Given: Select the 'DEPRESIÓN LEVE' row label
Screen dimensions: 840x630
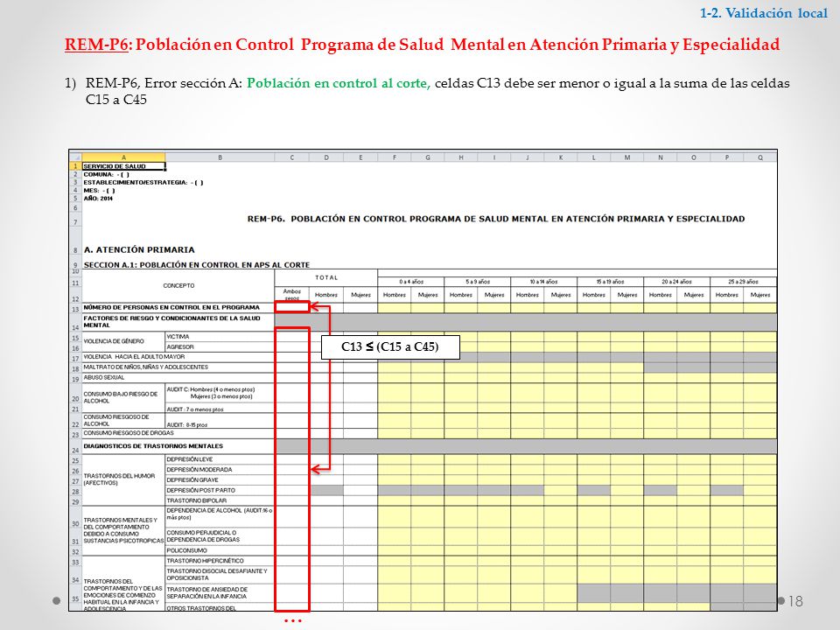Looking at the screenshot, I should coord(220,459).
